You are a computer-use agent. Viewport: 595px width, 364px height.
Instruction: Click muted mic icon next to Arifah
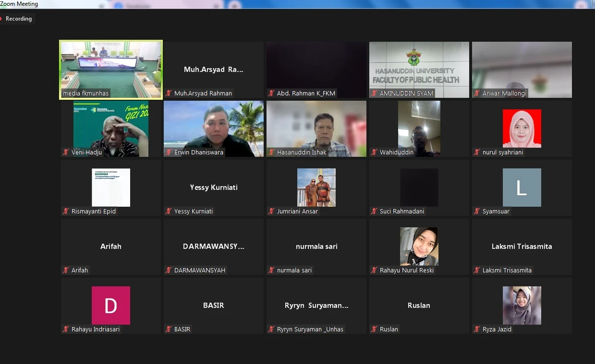click(66, 270)
